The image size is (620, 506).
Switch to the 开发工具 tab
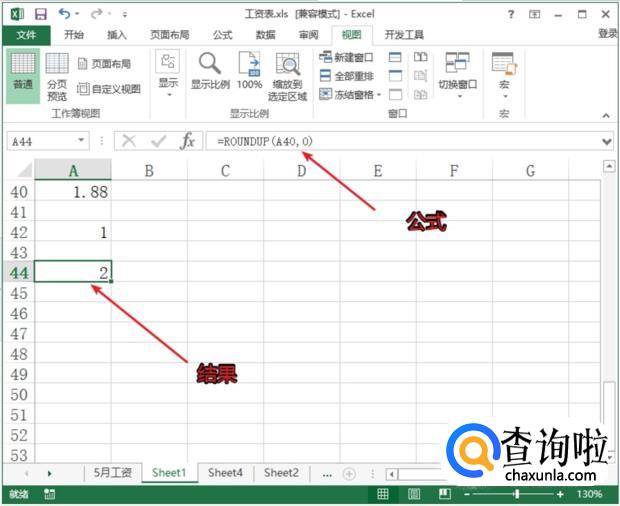tap(404, 35)
